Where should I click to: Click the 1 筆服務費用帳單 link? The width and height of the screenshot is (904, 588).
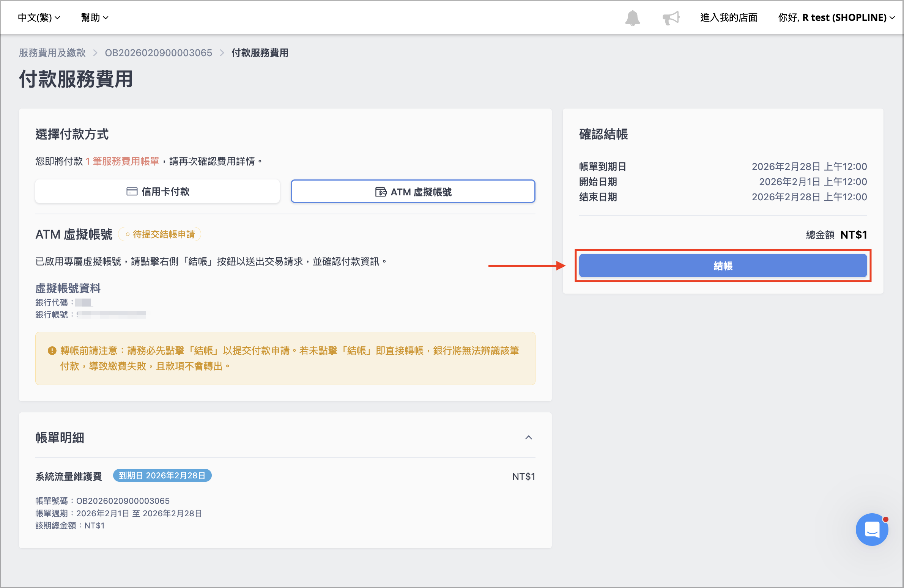[122, 161]
